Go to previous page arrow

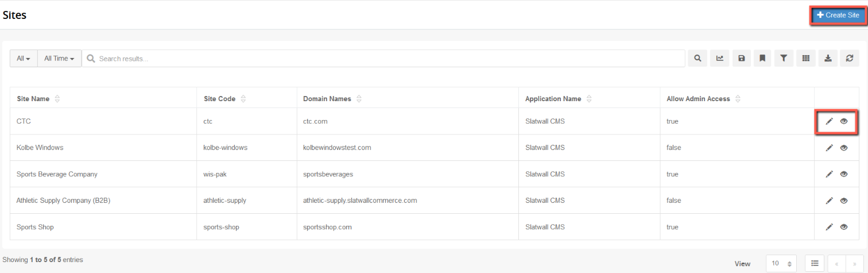[836, 264]
